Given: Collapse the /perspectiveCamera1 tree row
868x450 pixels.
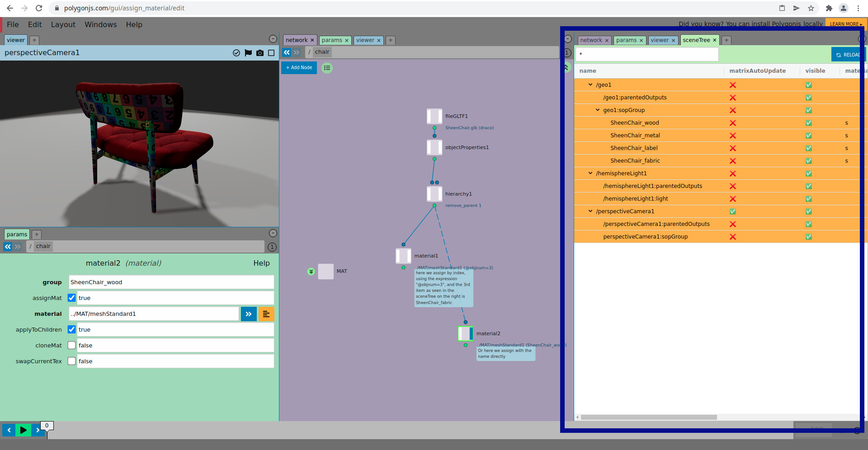Looking at the screenshot, I should click(x=590, y=211).
